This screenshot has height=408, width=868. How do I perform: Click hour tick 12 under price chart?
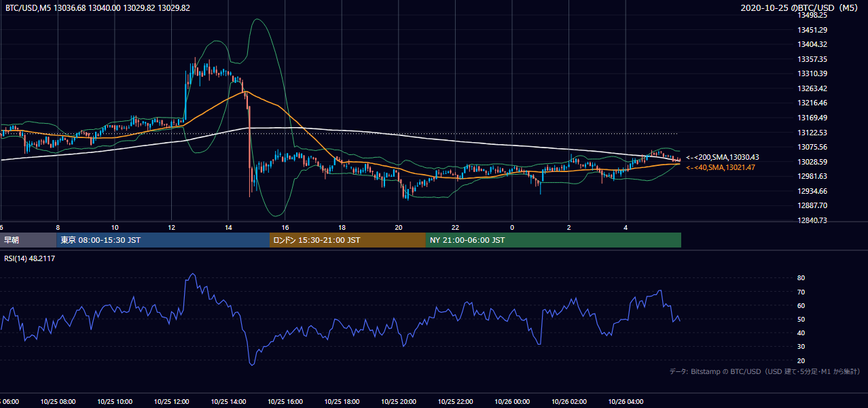[x=171, y=227]
